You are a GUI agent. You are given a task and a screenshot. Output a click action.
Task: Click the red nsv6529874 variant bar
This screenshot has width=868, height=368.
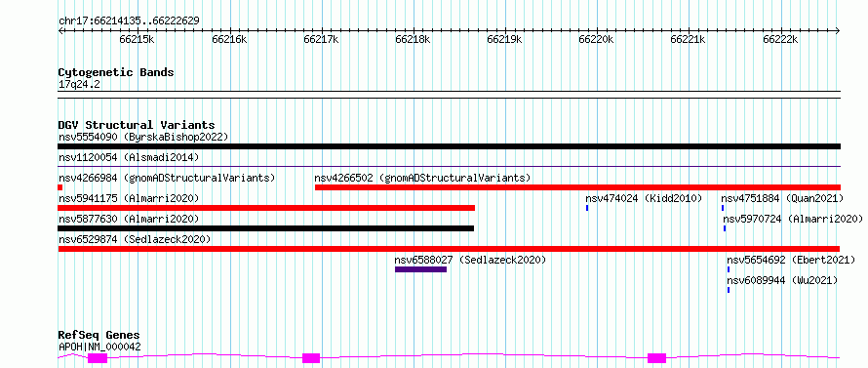point(449,249)
